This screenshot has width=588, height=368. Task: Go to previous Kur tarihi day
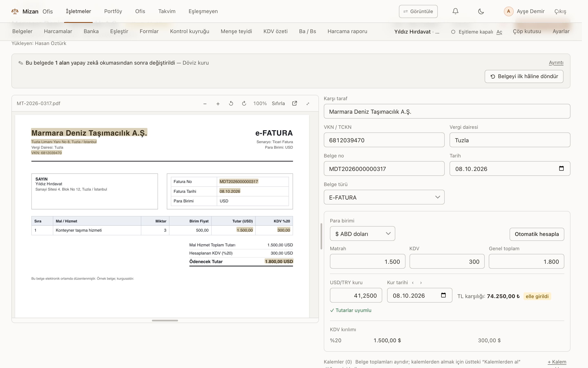[x=413, y=283]
